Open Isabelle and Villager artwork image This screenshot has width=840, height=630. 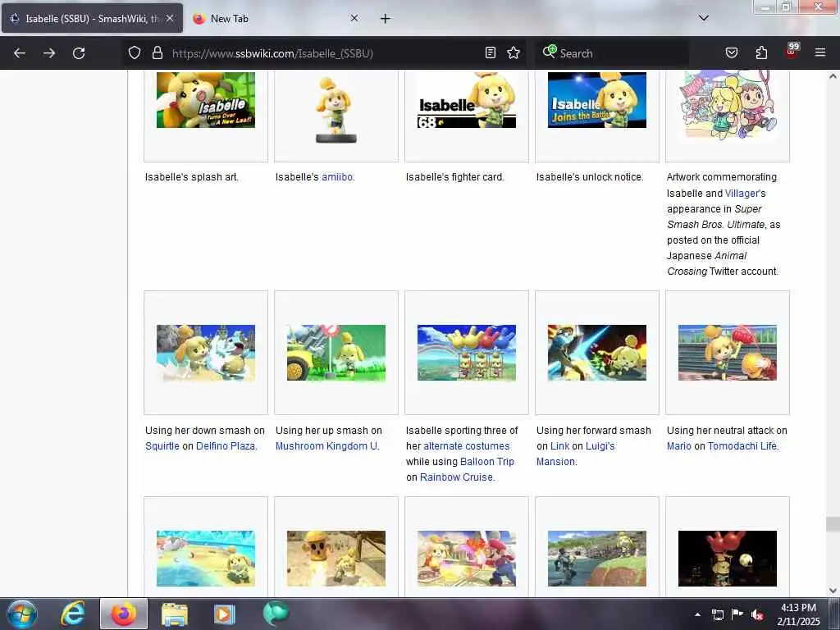tap(728, 105)
